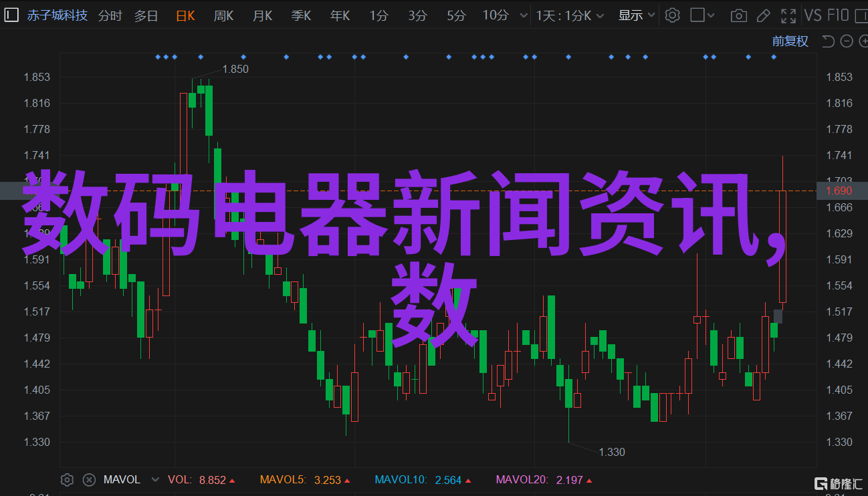Screen dimensions: 868x496
Task: Switch to the 3分 minute chart
Action: pos(417,15)
